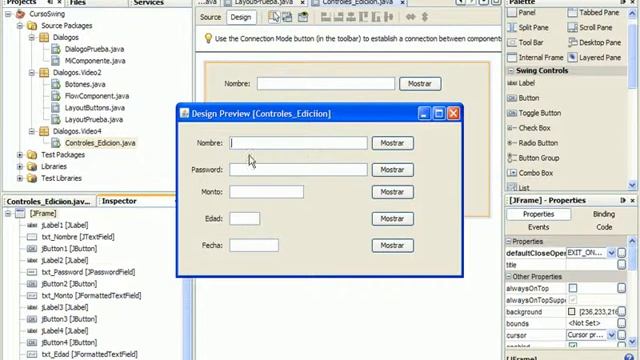This screenshot has height=360, width=640.
Task: Focus the Password field in preview
Action: 298,170
